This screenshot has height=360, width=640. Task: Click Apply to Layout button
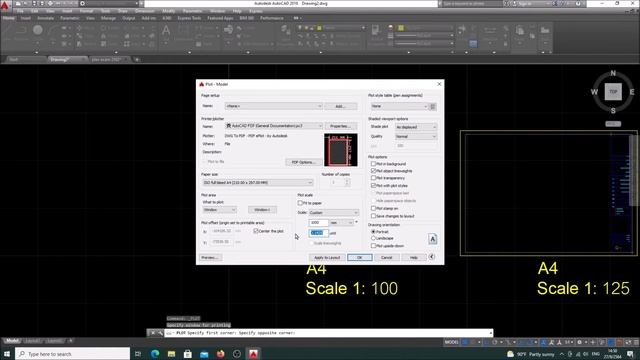327,258
